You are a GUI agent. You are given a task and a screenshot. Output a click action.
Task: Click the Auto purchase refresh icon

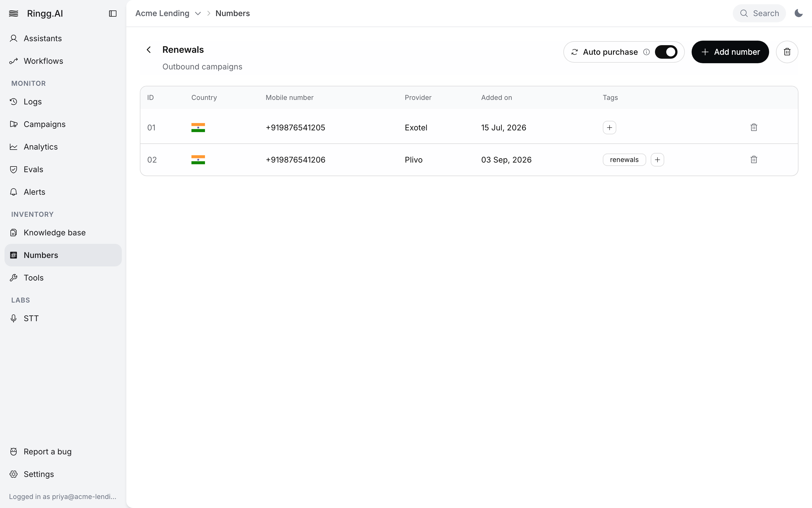pos(574,52)
